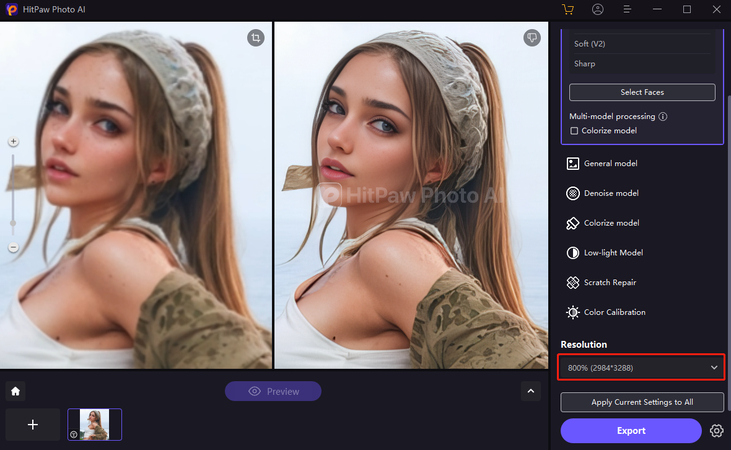Click the original blurry image preview
Screen dimensions: 731x450
coord(136,195)
